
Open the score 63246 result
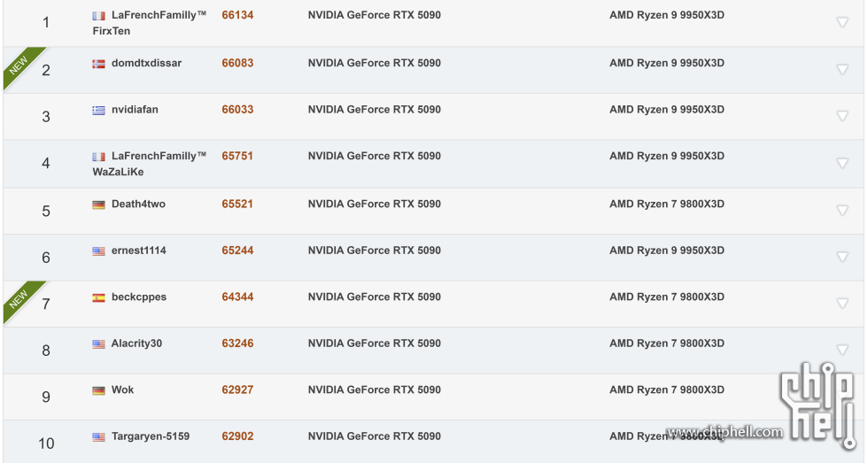click(x=237, y=343)
